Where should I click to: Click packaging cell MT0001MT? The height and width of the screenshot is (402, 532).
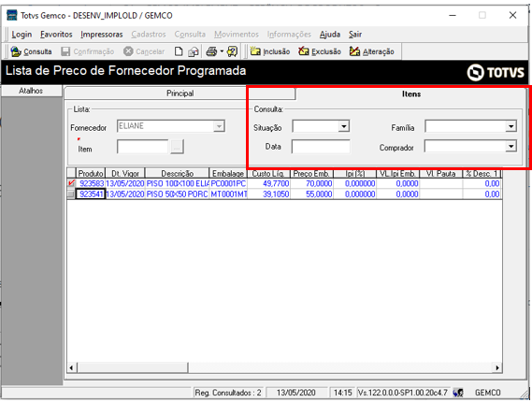(228, 194)
